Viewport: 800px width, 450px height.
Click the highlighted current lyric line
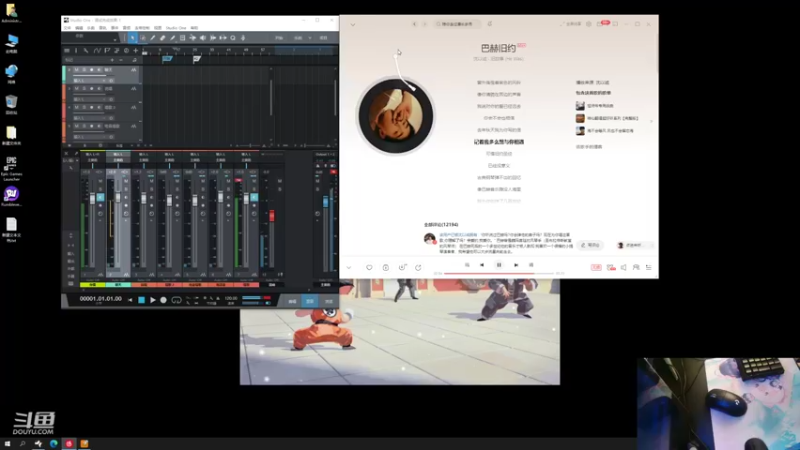[499, 142]
